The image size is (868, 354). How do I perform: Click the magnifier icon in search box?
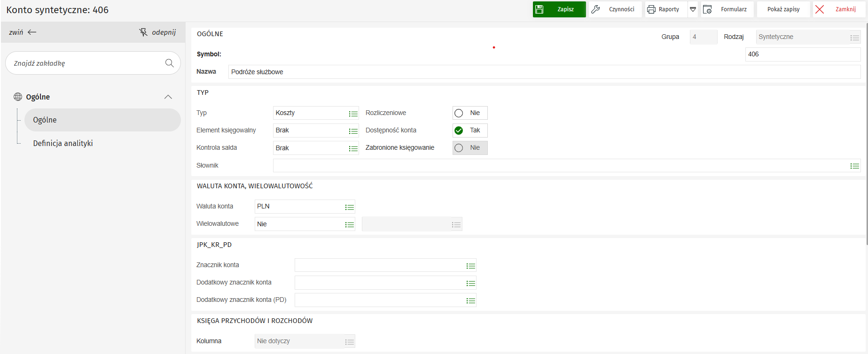click(x=170, y=63)
